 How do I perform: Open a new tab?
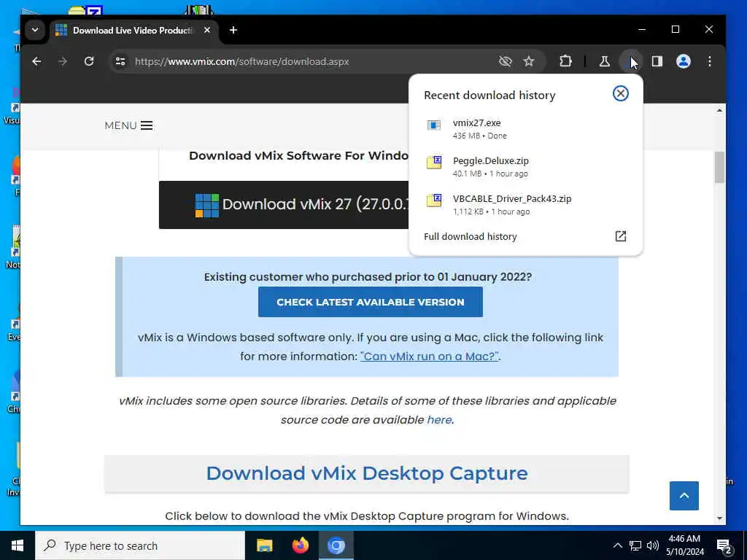tap(233, 30)
